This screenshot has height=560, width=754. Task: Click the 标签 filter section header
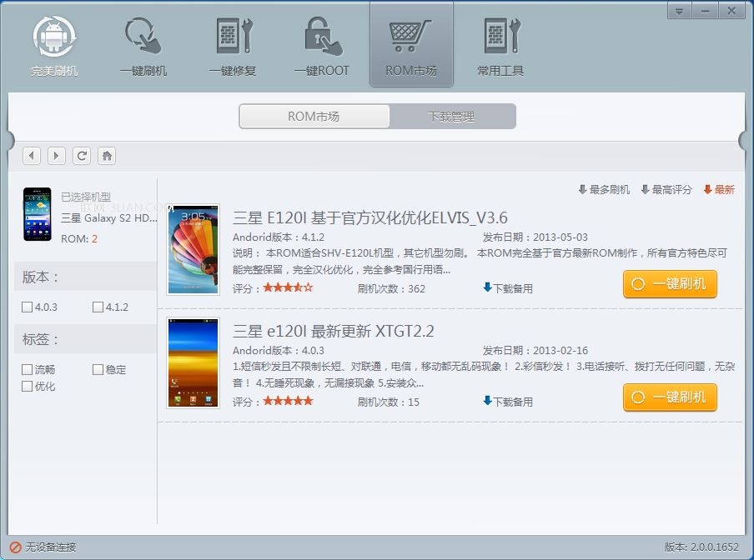click(86, 339)
